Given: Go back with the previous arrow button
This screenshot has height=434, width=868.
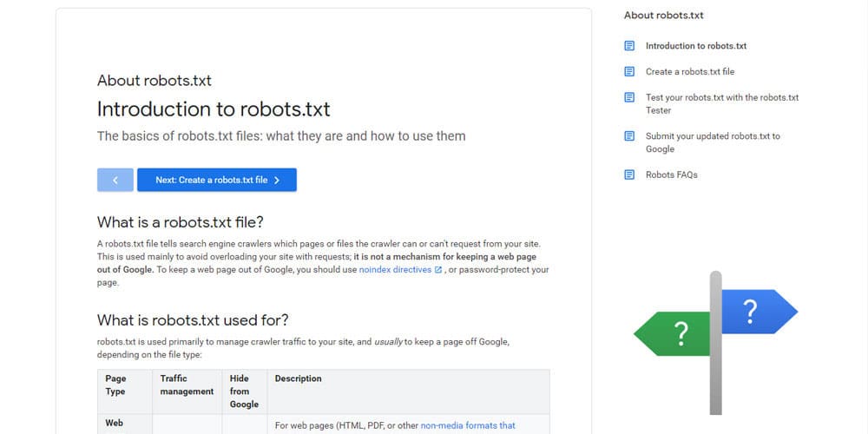Looking at the screenshot, I should point(115,180).
